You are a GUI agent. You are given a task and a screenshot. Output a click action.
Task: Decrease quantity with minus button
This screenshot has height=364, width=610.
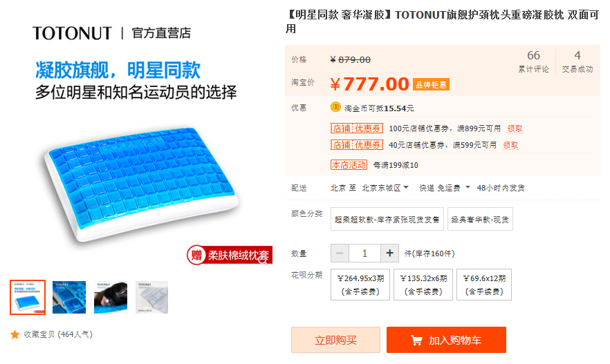(340, 253)
